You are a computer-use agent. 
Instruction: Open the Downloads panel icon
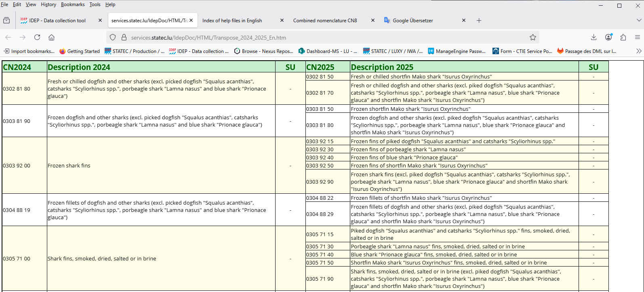pyautogui.click(x=593, y=37)
